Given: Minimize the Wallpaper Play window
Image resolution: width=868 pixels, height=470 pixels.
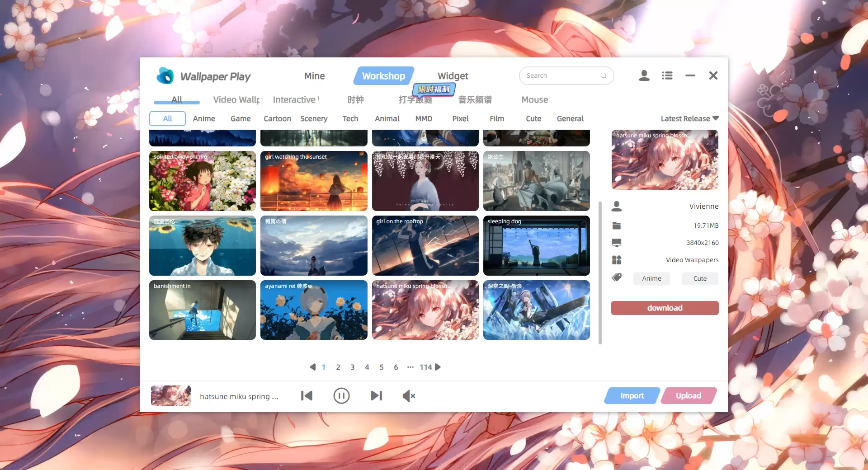Looking at the screenshot, I should pos(690,75).
